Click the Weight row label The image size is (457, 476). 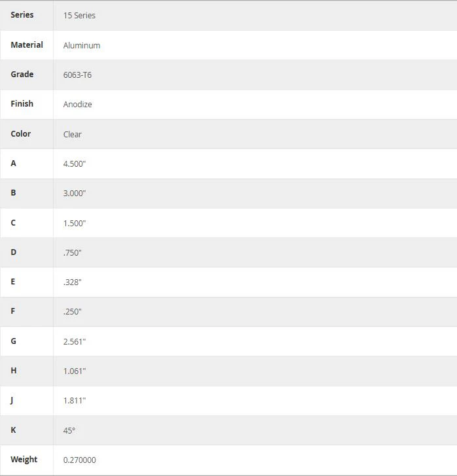tap(24, 460)
